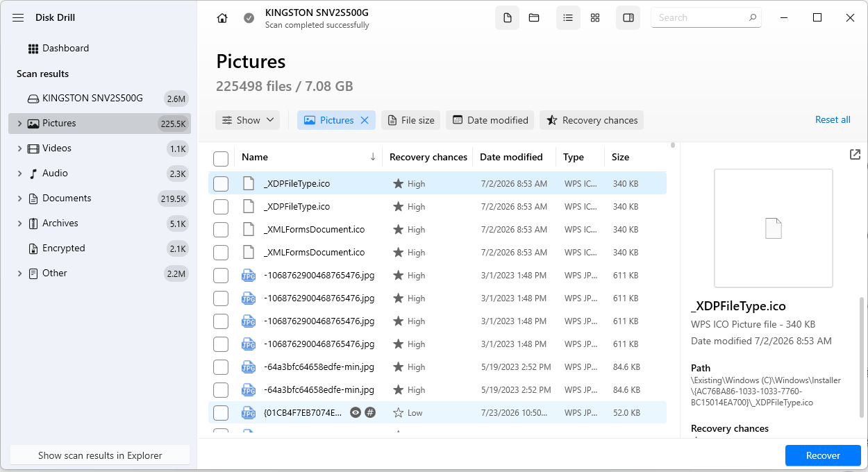Select KINGSTON SNV2S500G scan result
This screenshot has width=868, height=472.
(99, 99)
